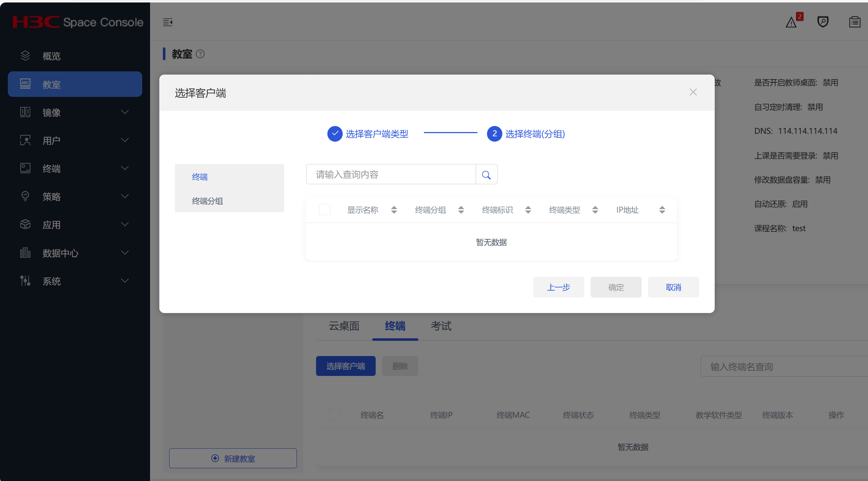The image size is (868, 481).
Task: Collapse sidebar with the menu fold icon
Action: [167, 22]
